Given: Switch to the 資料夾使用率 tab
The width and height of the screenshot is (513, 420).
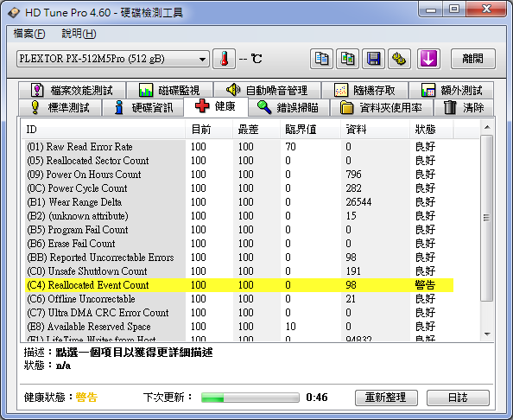Looking at the screenshot, I should [x=382, y=107].
